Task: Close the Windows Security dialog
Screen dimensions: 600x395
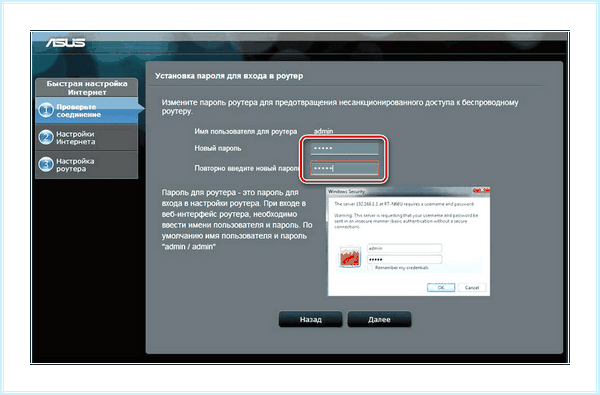Action: point(485,190)
